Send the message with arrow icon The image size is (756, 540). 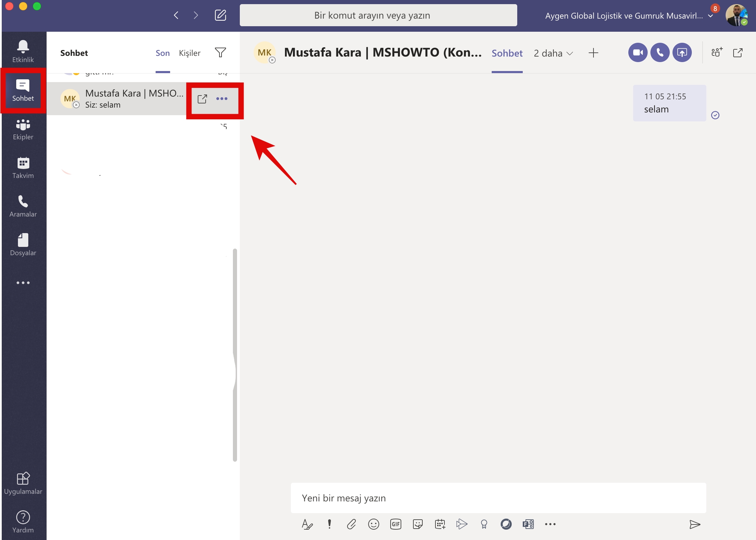[x=695, y=524]
